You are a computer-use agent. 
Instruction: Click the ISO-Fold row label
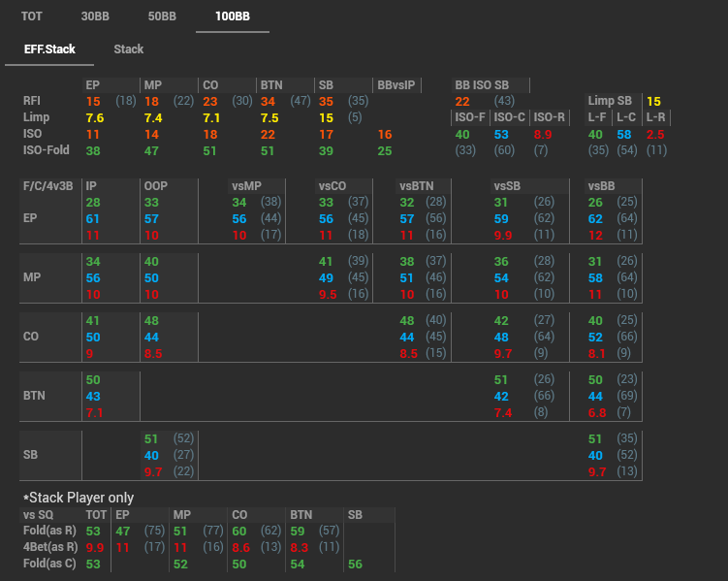[x=45, y=150]
